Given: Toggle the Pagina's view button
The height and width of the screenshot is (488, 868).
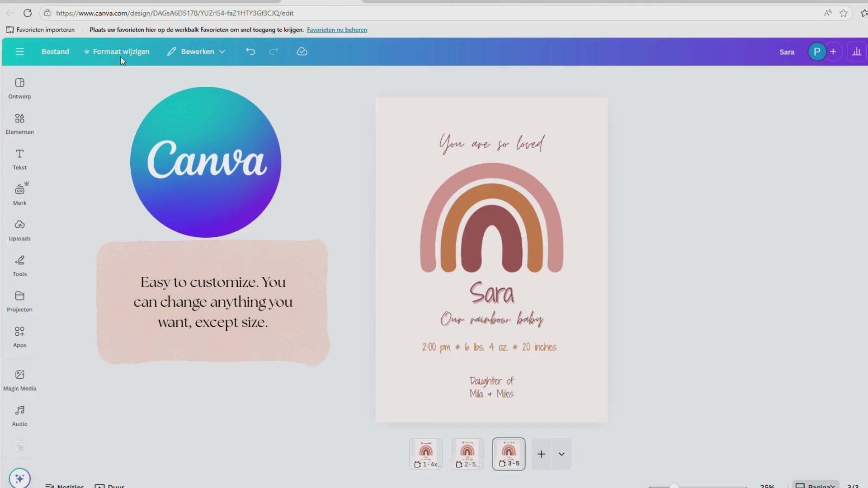Looking at the screenshot, I should [816, 485].
